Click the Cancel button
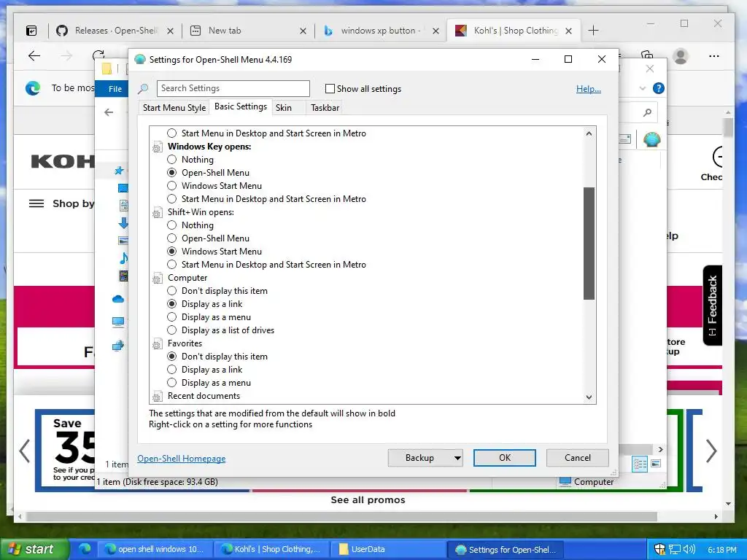 coord(578,458)
